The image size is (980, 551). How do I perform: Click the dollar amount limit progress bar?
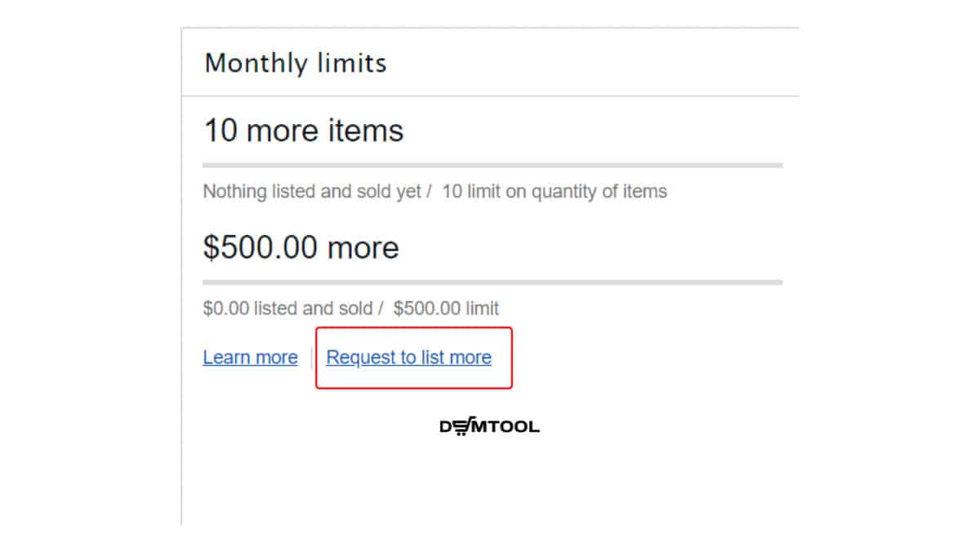492,282
